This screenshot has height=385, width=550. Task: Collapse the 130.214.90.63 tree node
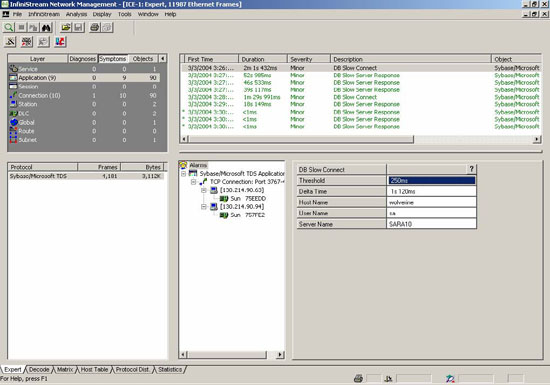coord(203,190)
